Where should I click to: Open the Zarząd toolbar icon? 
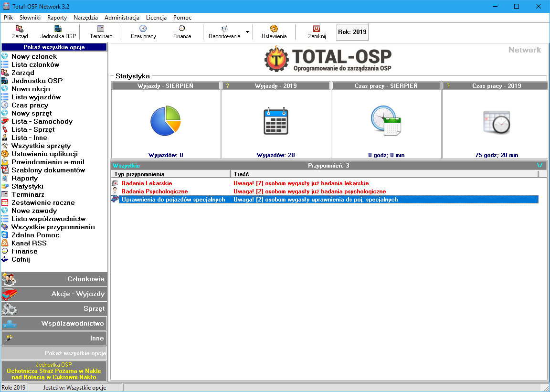20,32
